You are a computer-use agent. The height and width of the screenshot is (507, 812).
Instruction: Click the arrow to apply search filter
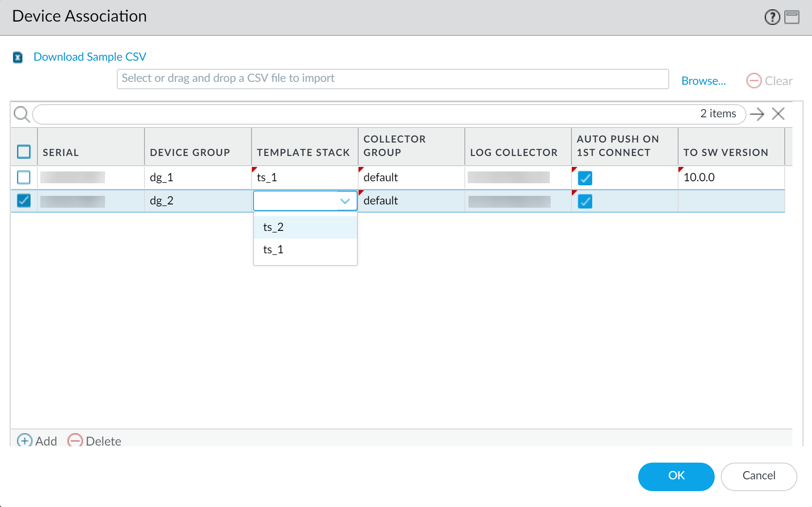pos(757,114)
